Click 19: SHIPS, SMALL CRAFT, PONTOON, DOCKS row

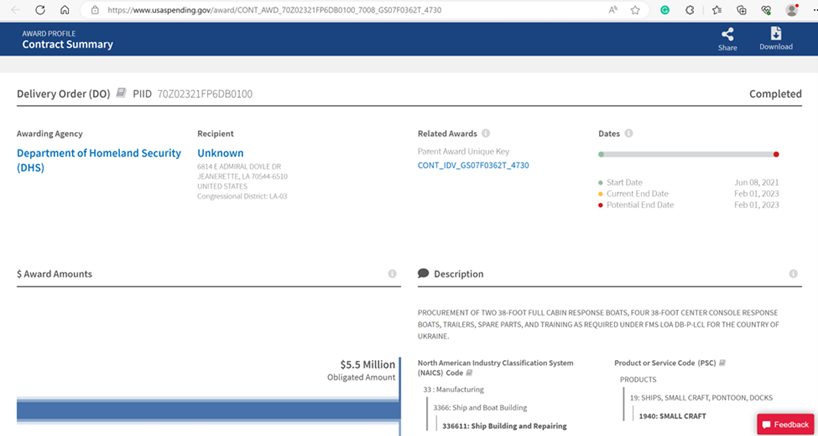tap(701, 398)
